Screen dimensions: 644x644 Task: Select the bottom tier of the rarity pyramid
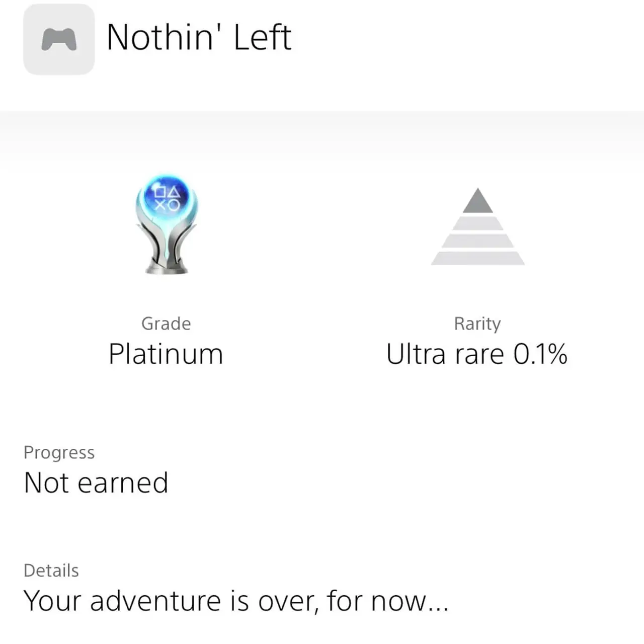click(x=477, y=258)
